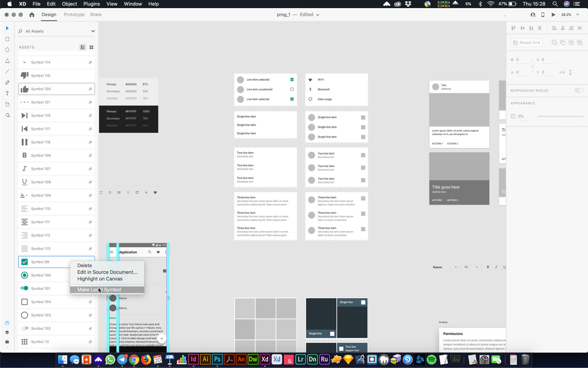
Task: Select the Artboard tool
Action: coord(7,104)
